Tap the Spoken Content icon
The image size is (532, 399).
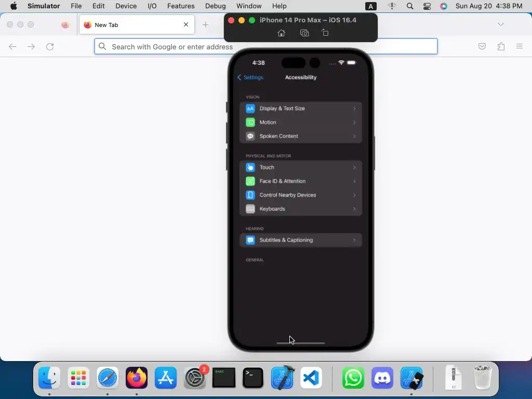pos(250,136)
